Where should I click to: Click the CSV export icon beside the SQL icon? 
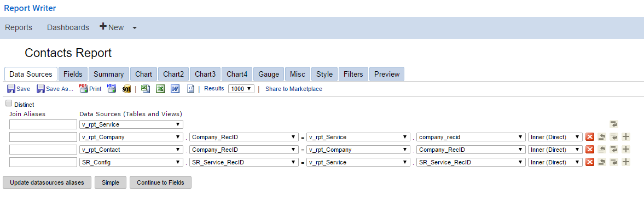click(x=145, y=89)
